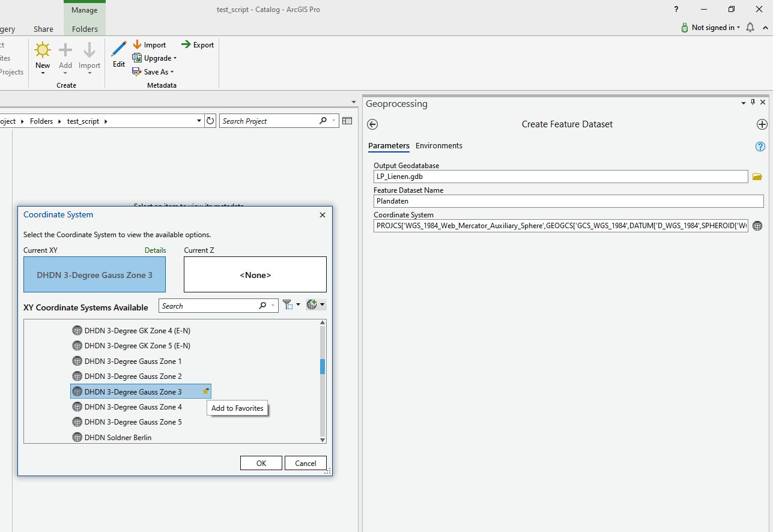
Task: Collapse the ribbon with the caret icon
Action: 765,28
